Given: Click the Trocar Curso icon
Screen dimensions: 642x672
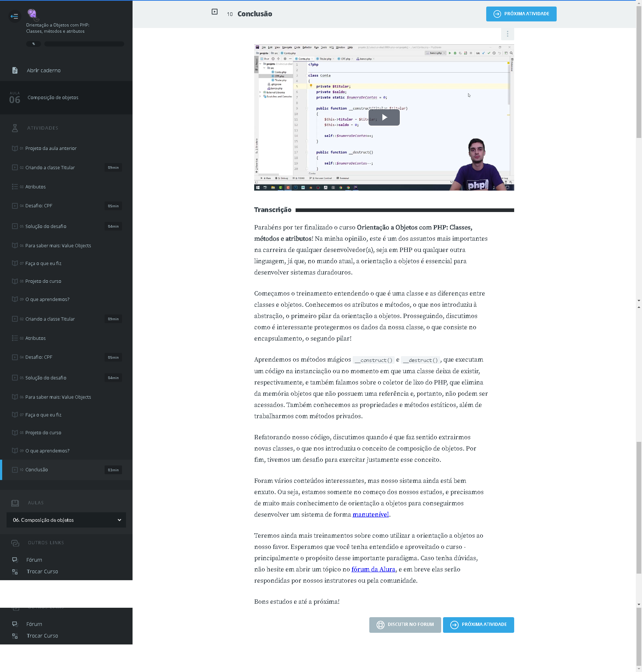Looking at the screenshot, I should click(15, 571).
